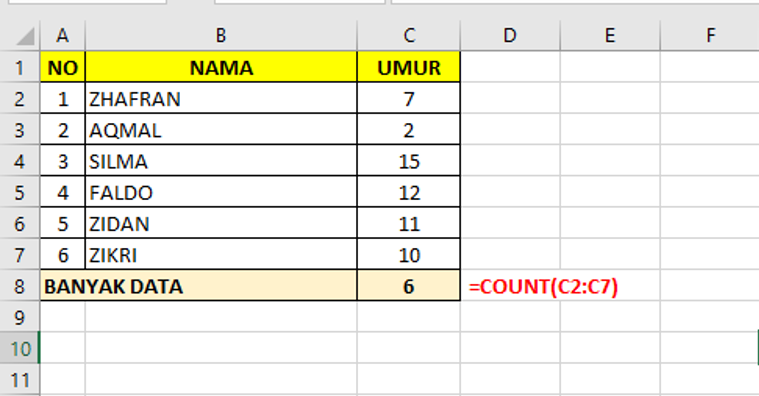Select column A header
759x396 pixels.
[x=62, y=36]
